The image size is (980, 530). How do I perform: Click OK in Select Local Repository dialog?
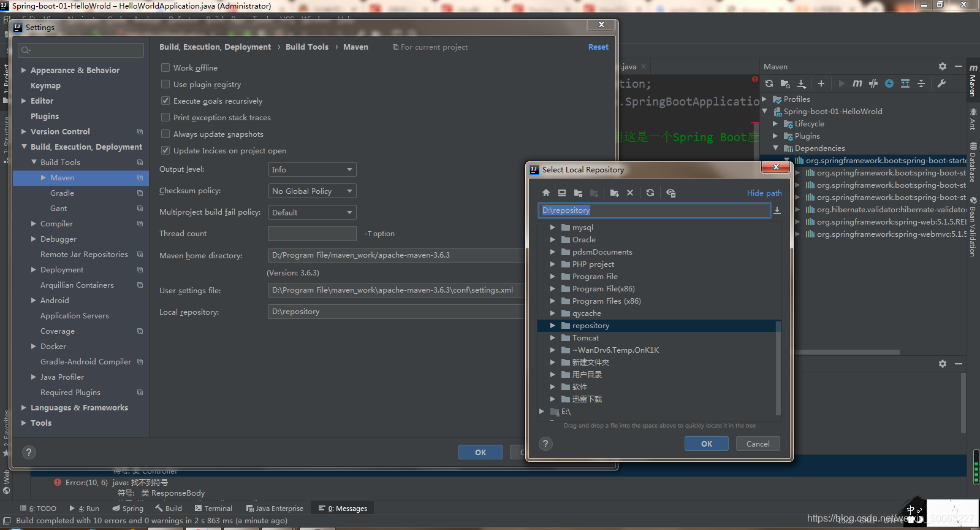(x=707, y=444)
